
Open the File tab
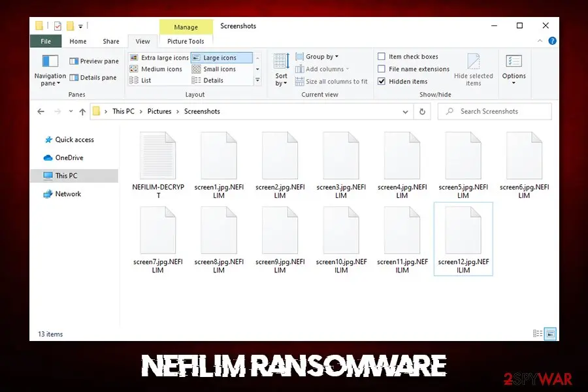point(46,41)
